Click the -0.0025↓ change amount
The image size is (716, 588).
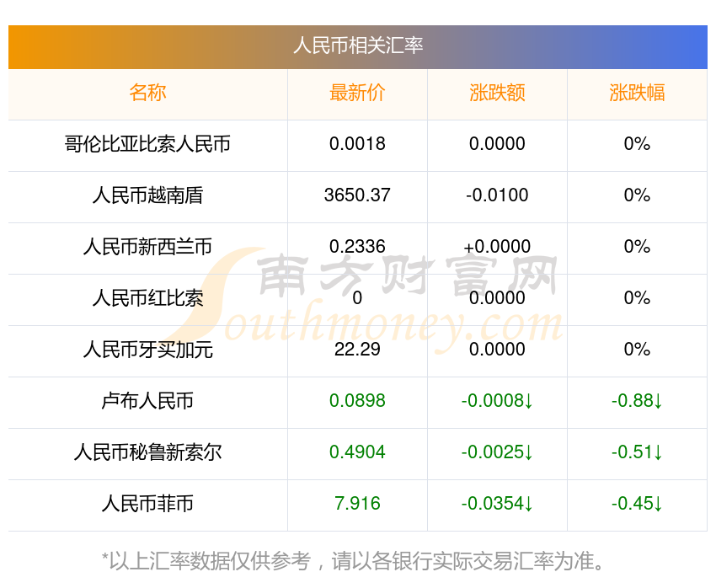(497, 452)
